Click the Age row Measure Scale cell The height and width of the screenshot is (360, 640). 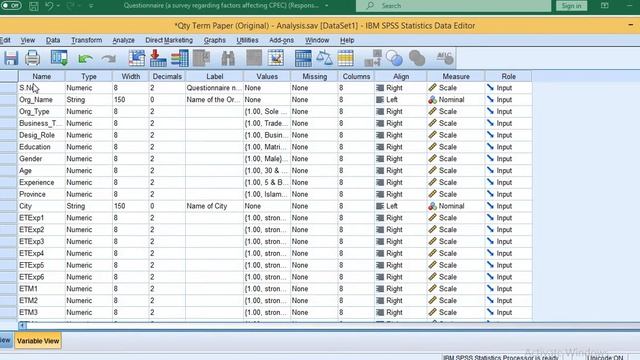point(456,171)
